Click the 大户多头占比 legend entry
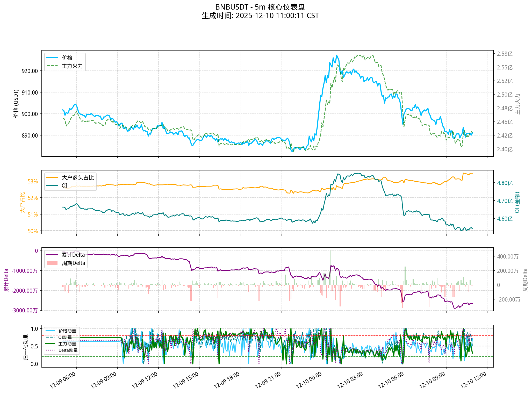 77,178
